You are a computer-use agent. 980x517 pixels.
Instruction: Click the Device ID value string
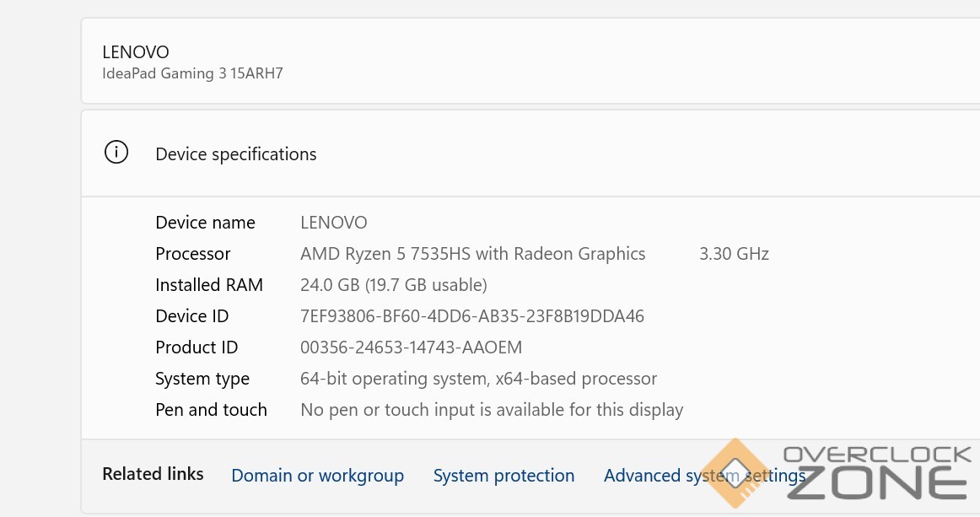coord(471,316)
